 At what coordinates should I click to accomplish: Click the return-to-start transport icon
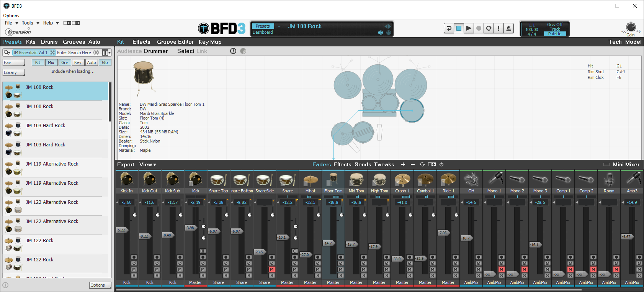point(449,28)
